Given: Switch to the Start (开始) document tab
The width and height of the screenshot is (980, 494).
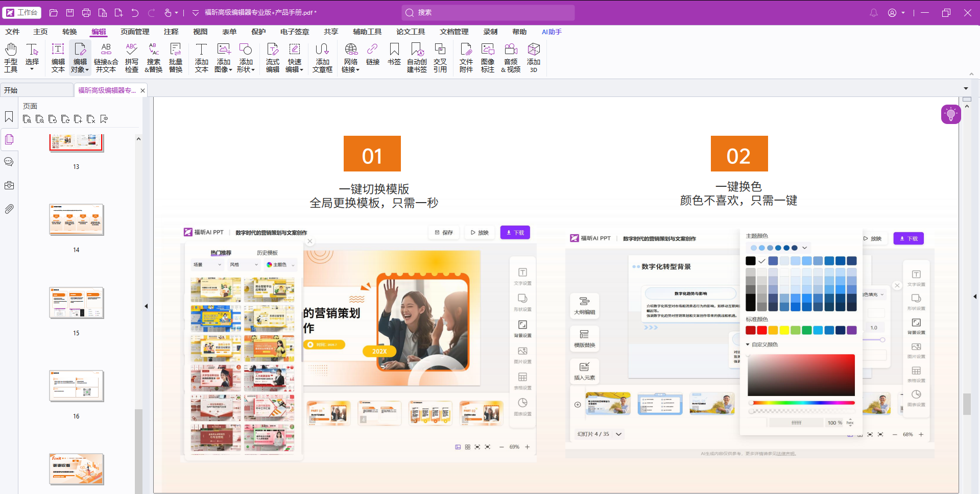Looking at the screenshot, I should point(37,90).
